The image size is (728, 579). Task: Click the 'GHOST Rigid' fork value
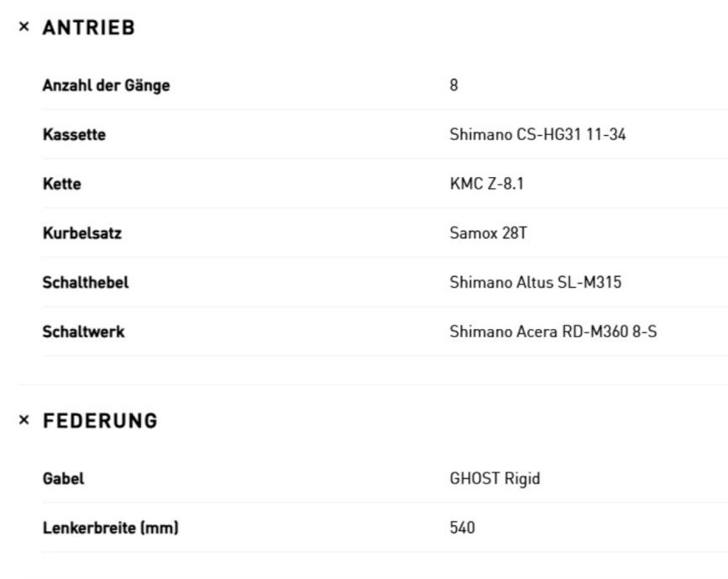(x=495, y=479)
